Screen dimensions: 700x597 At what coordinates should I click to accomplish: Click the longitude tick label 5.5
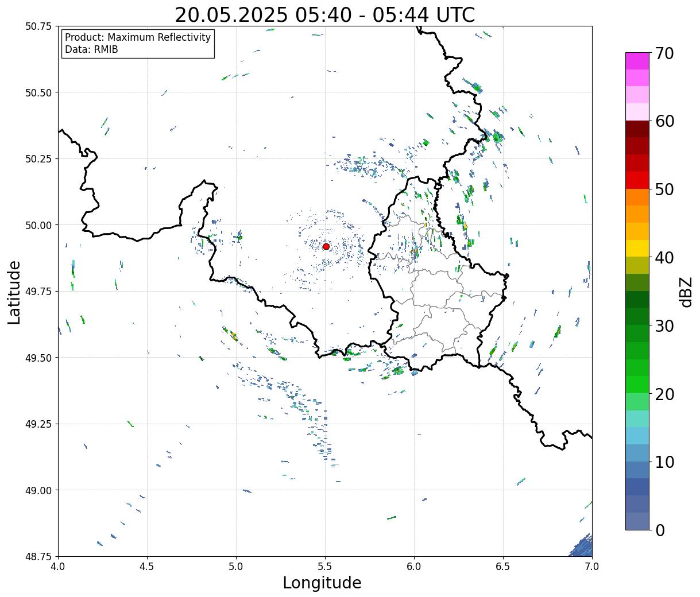(325, 567)
